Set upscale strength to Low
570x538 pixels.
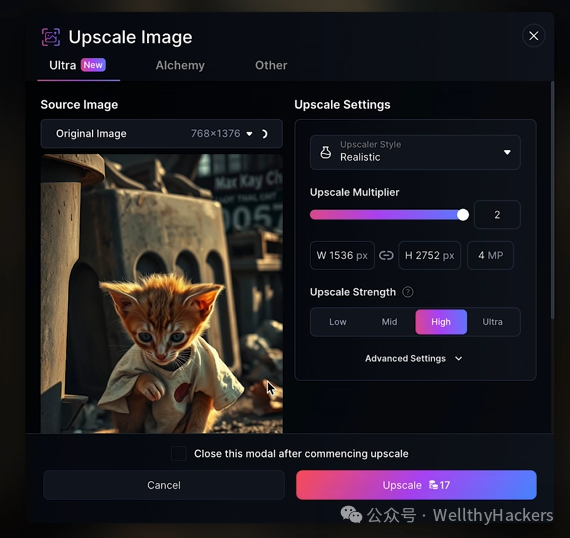coord(338,322)
